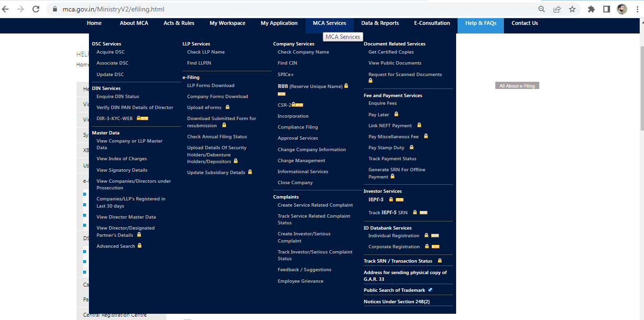Viewport: 644px width, 320px height.
Task: Select Enquire DIN Status
Action: point(118,96)
